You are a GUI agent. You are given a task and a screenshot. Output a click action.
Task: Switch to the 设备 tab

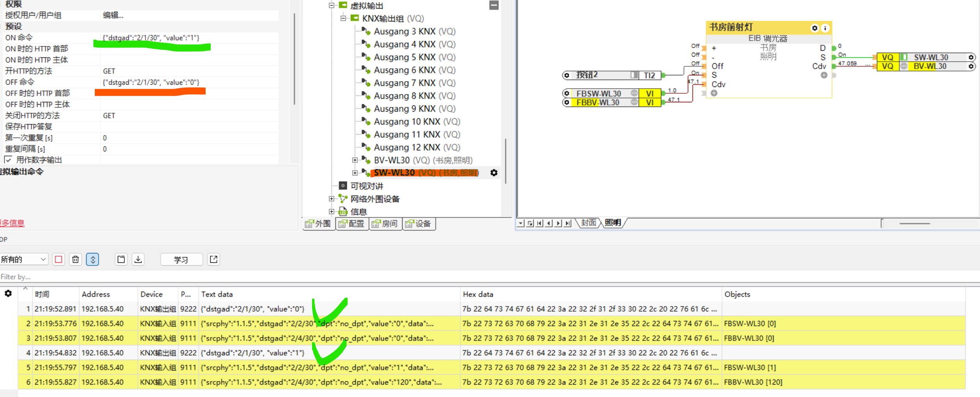[x=418, y=224]
